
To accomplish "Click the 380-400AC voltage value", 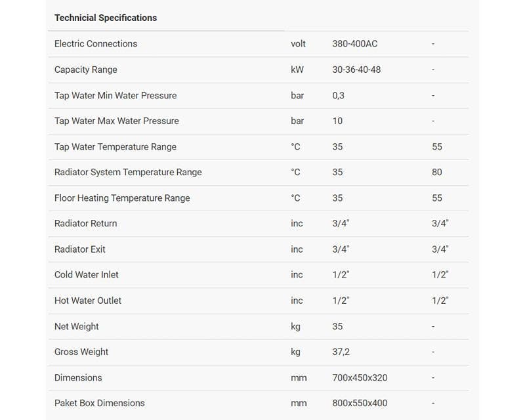I will pos(354,44).
